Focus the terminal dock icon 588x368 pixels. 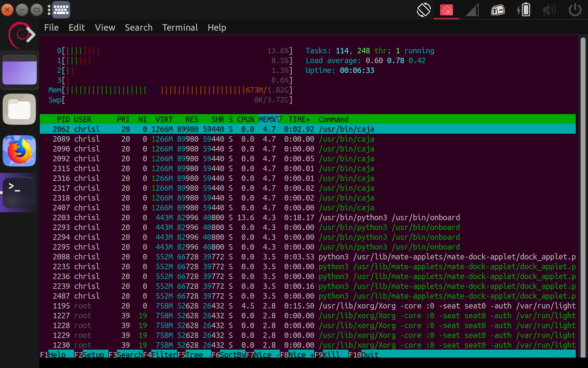pyautogui.click(x=19, y=193)
